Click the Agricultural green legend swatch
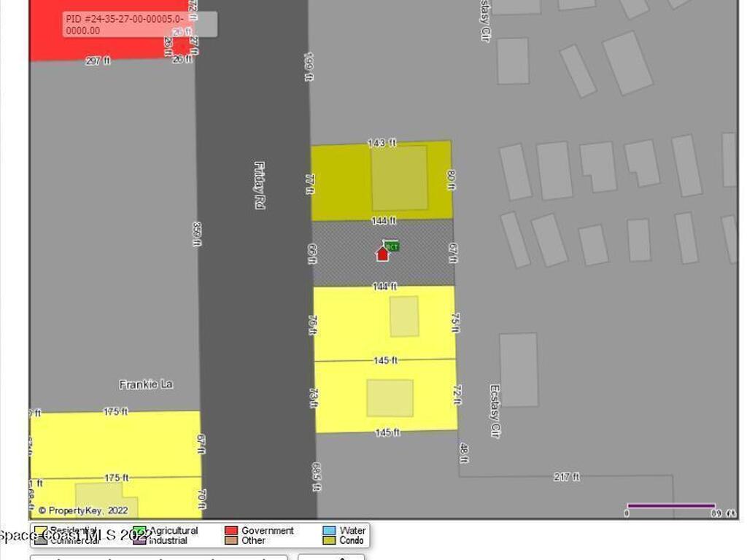747x560 pixels. click(x=139, y=531)
